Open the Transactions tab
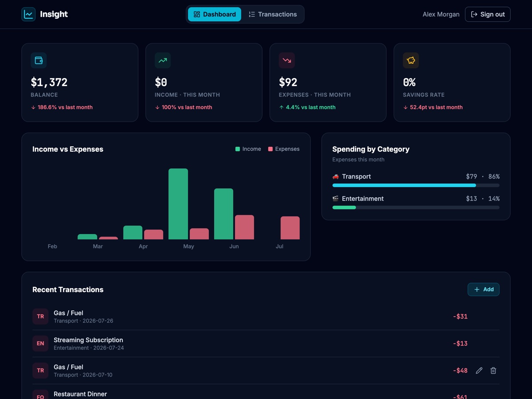 pos(273,14)
